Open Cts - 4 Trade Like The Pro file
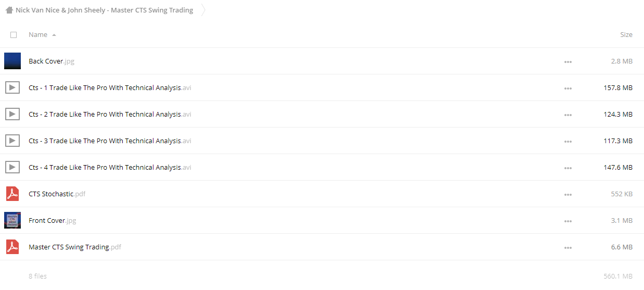 [x=110, y=167]
